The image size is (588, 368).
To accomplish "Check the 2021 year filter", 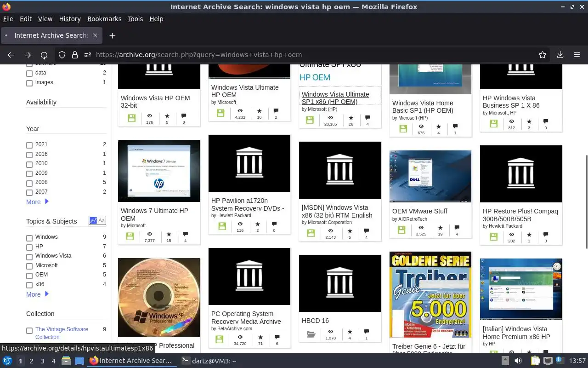I will [x=29, y=145].
